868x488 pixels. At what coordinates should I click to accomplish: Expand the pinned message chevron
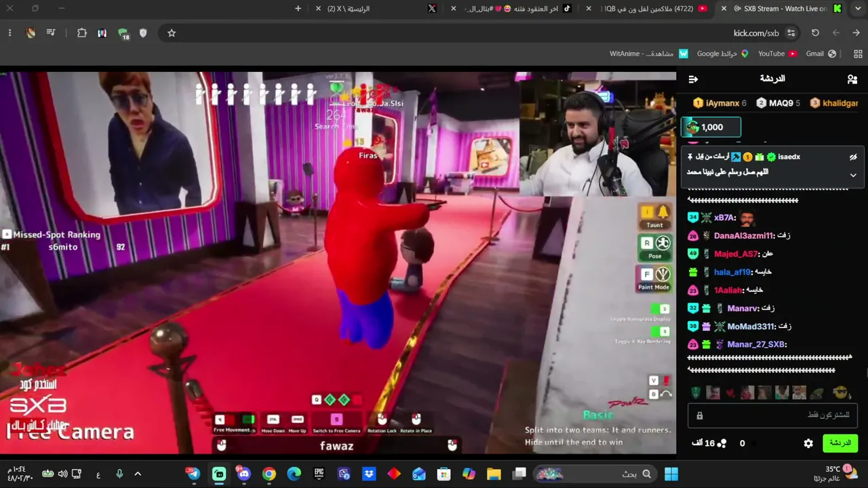(853, 175)
